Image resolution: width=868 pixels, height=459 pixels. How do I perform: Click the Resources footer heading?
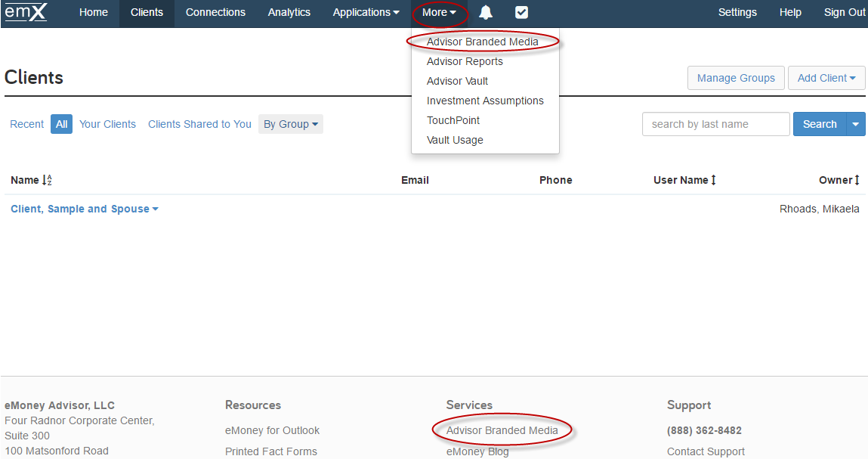click(x=253, y=405)
